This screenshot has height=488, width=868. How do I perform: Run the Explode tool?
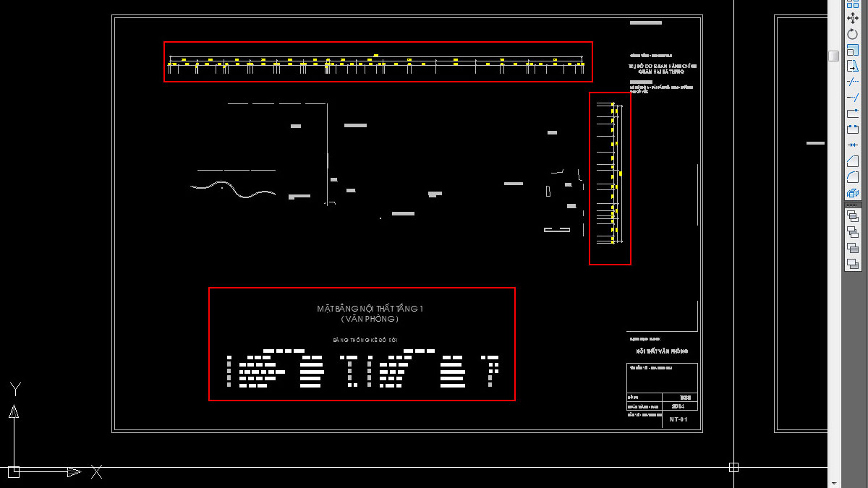tap(853, 193)
